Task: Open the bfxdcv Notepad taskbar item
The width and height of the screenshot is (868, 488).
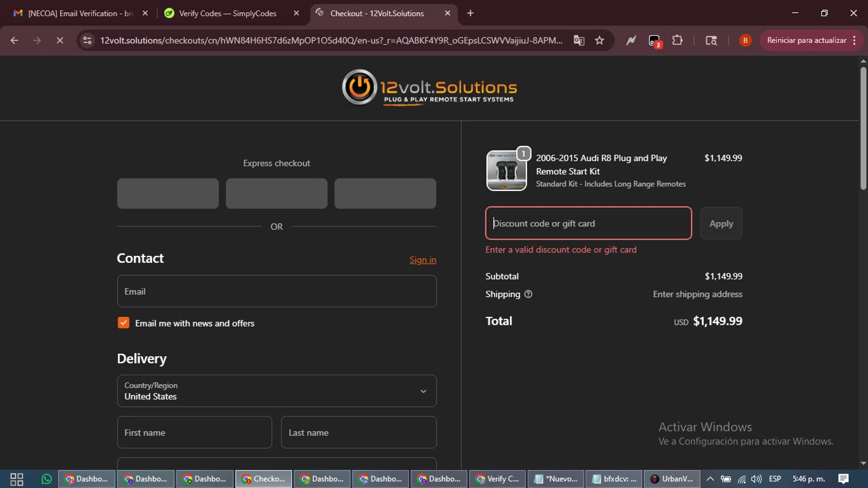Action: [x=614, y=479]
